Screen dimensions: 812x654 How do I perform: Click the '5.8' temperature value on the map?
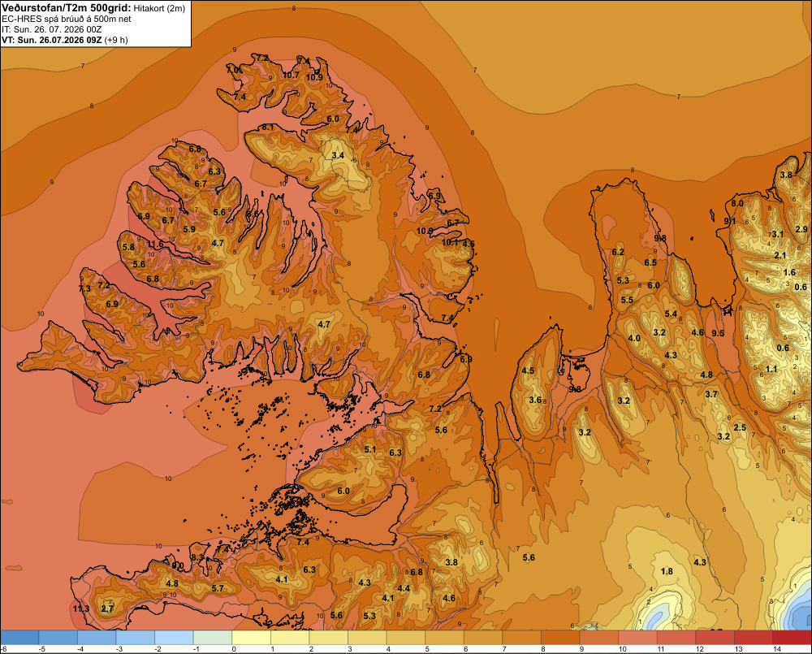128,247
